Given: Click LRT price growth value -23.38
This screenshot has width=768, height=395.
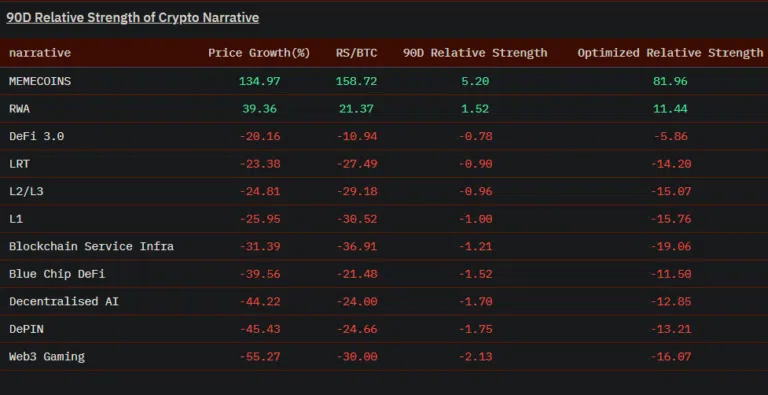Looking at the screenshot, I should click(x=260, y=164).
